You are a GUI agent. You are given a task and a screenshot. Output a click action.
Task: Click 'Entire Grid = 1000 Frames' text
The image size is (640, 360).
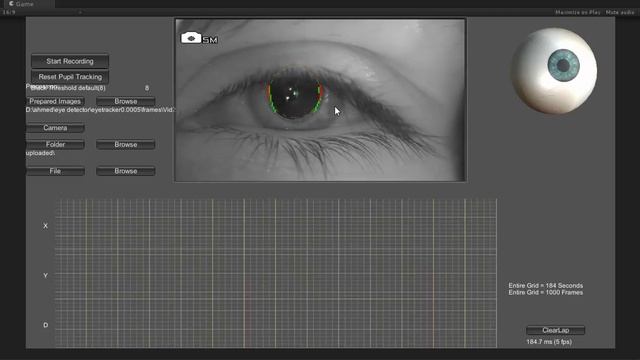point(546,292)
